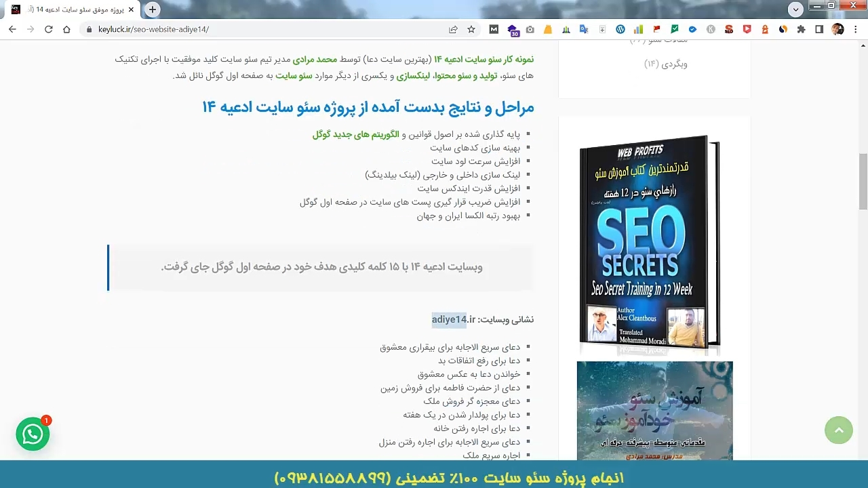Open the Google Translate extension
The width and height of the screenshot is (868, 488).
583,29
